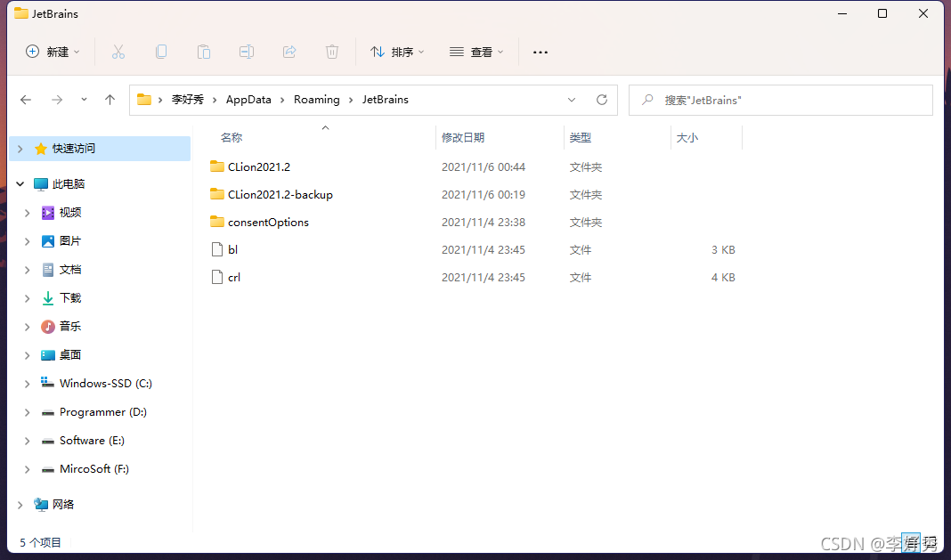Expand the Windows-SSD (C:) node
This screenshot has width=951, height=560.
click(x=28, y=384)
